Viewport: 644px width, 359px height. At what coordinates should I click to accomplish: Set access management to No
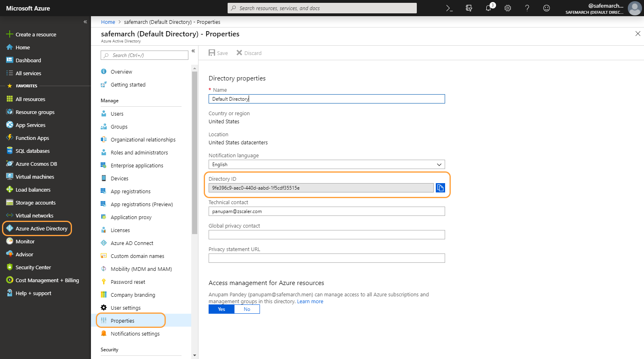tap(247, 309)
